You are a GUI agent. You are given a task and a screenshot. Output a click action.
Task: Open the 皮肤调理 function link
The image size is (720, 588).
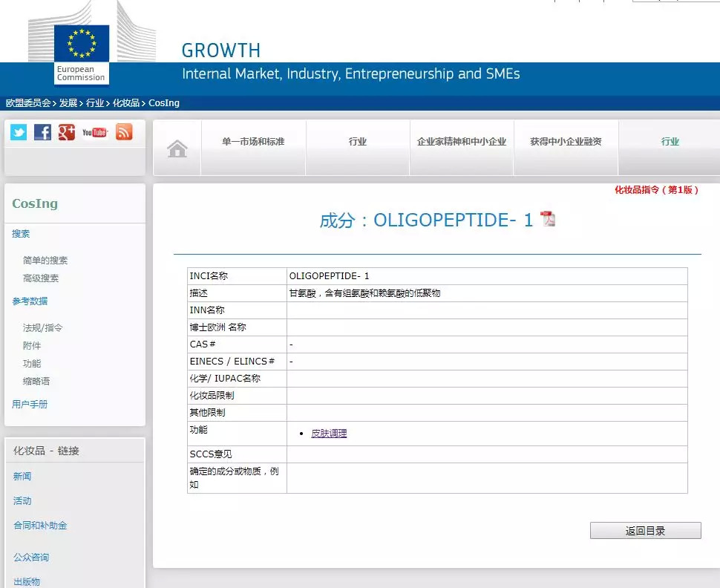(329, 433)
